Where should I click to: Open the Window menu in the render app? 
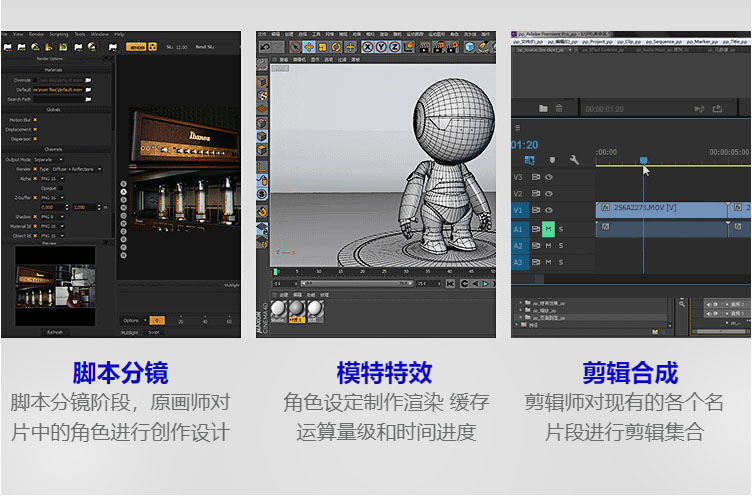coord(100,35)
